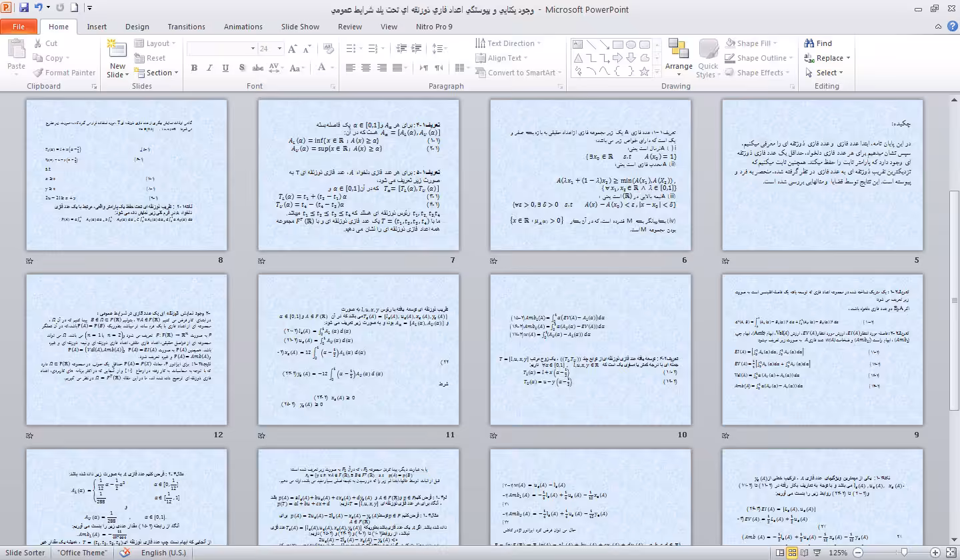This screenshot has height=560, width=960.
Task: Click the Increase font size icon
Action: pos(293,49)
